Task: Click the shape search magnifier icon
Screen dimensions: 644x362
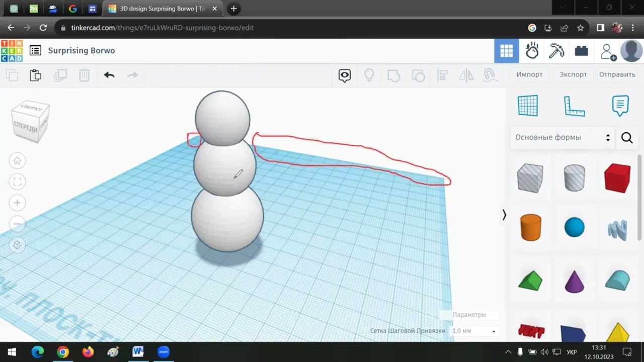Action: point(627,138)
